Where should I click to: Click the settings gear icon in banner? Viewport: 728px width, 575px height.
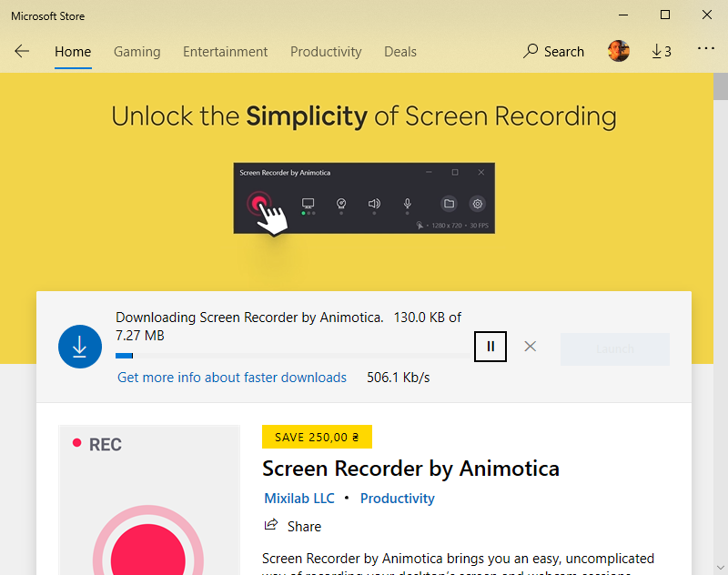click(477, 203)
